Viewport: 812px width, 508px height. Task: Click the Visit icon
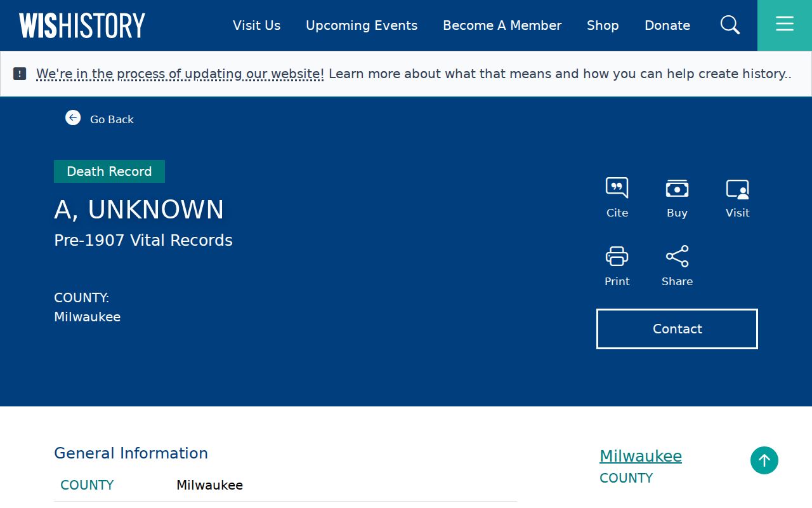(737, 189)
